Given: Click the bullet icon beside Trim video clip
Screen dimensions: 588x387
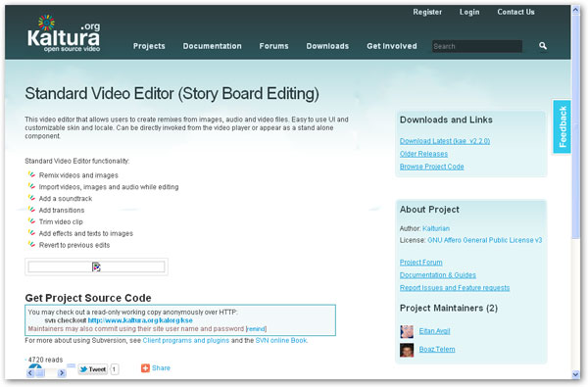Looking at the screenshot, I should tap(31, 221).
